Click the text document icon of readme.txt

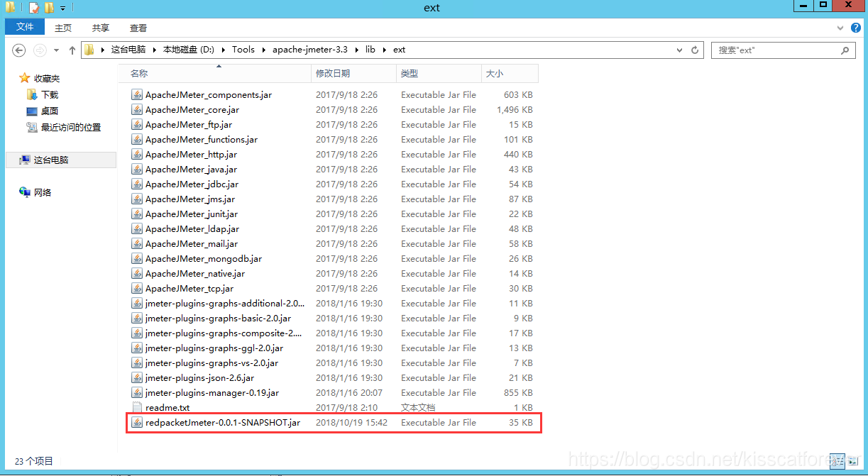[137, 407]
